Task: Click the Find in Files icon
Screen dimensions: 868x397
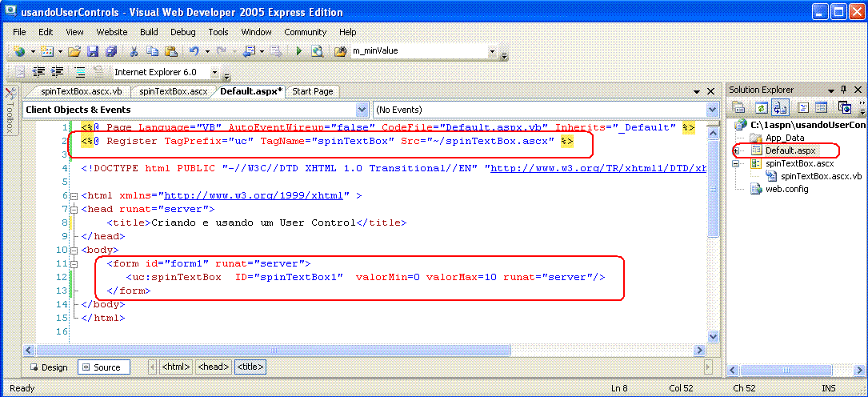Action: coord(341,51)
